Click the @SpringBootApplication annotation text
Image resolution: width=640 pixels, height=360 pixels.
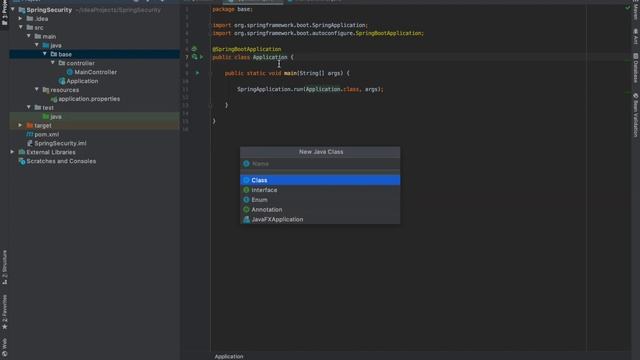pyautogui.click(x=247, y=49)
